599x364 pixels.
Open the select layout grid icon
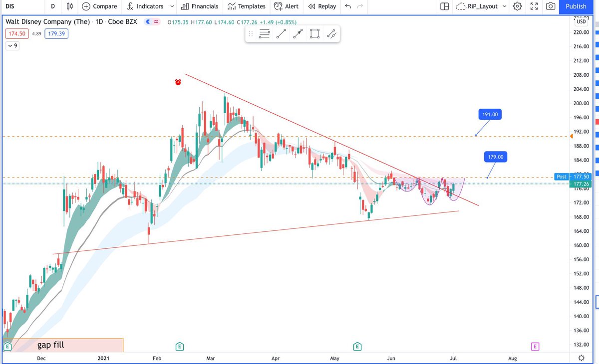click(444, 6)
